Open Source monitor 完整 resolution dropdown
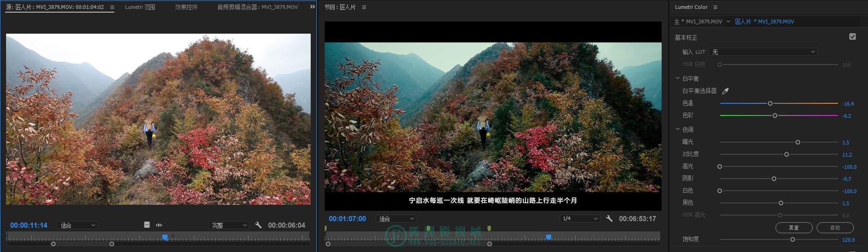Screen dimensions: 868x252 pyautogui.click(x=228, y=225)
